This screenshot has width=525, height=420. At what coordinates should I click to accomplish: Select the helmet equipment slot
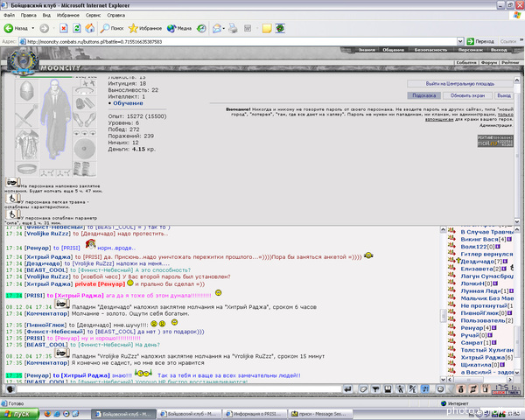point(27,91)
